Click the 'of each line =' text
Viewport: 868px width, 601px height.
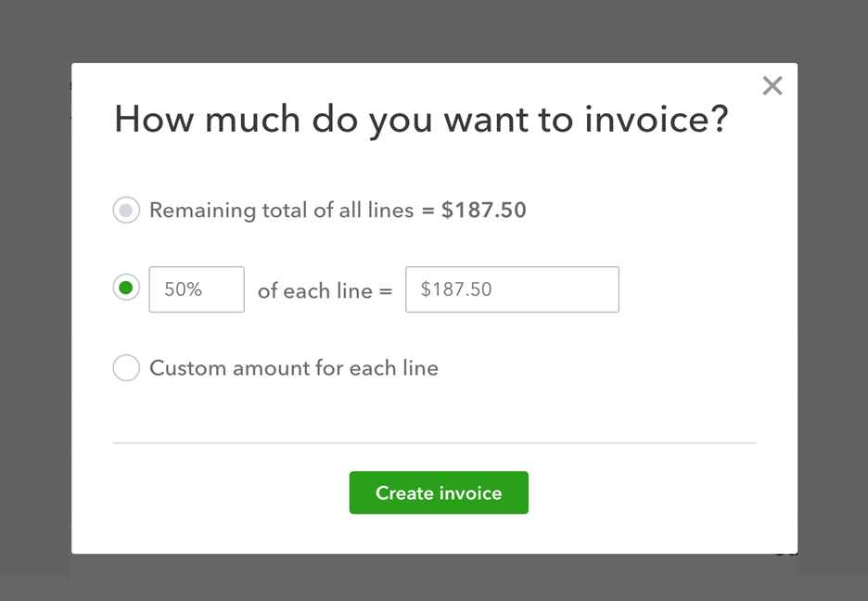tap(325, 290)
